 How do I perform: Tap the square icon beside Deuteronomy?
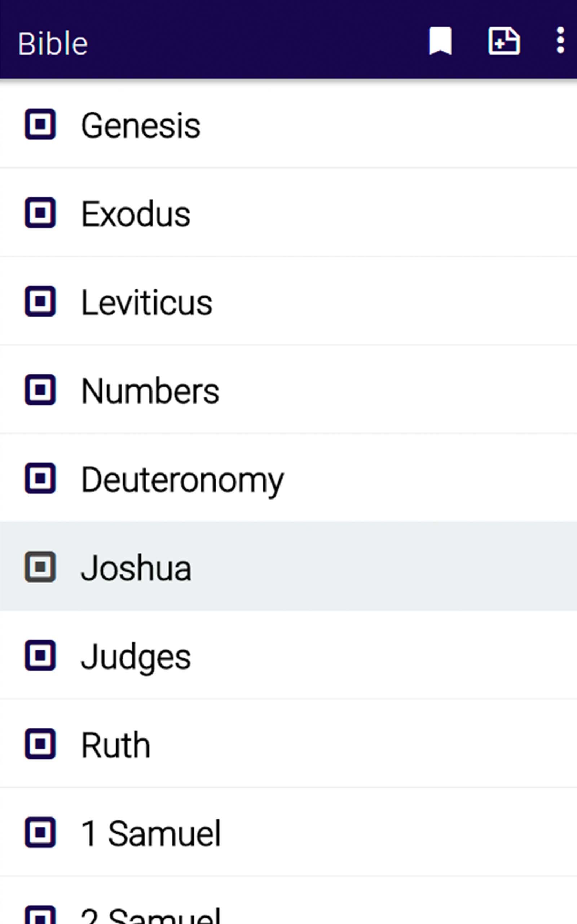coord(40,478)
